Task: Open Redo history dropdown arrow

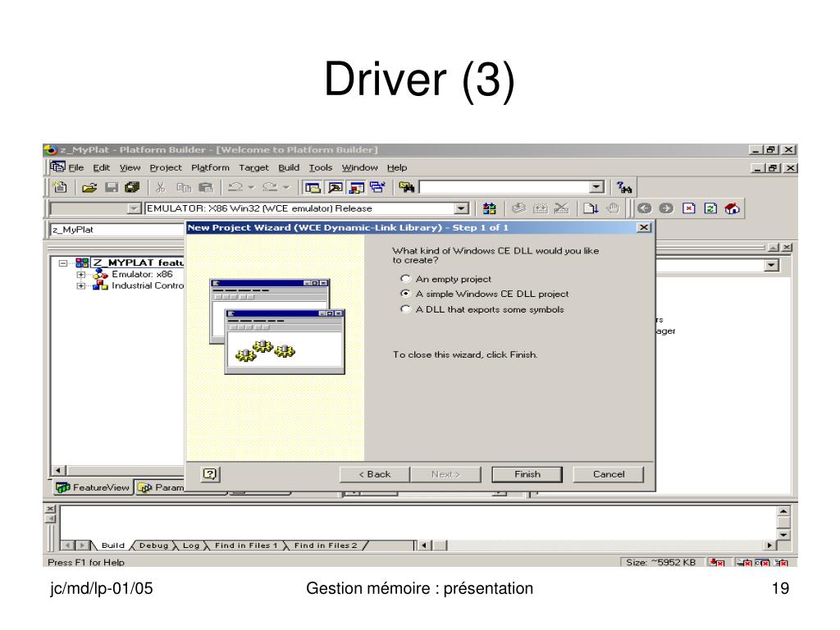Action: point(286,187)
